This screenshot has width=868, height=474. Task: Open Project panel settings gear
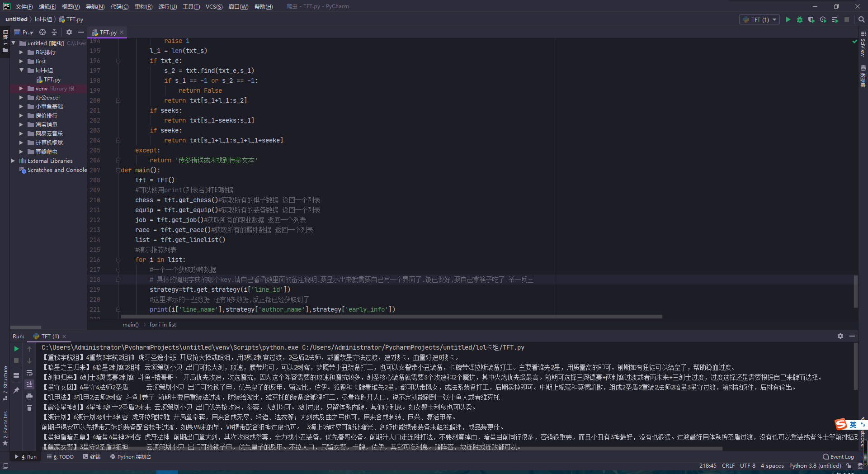[x=69, y=32]
